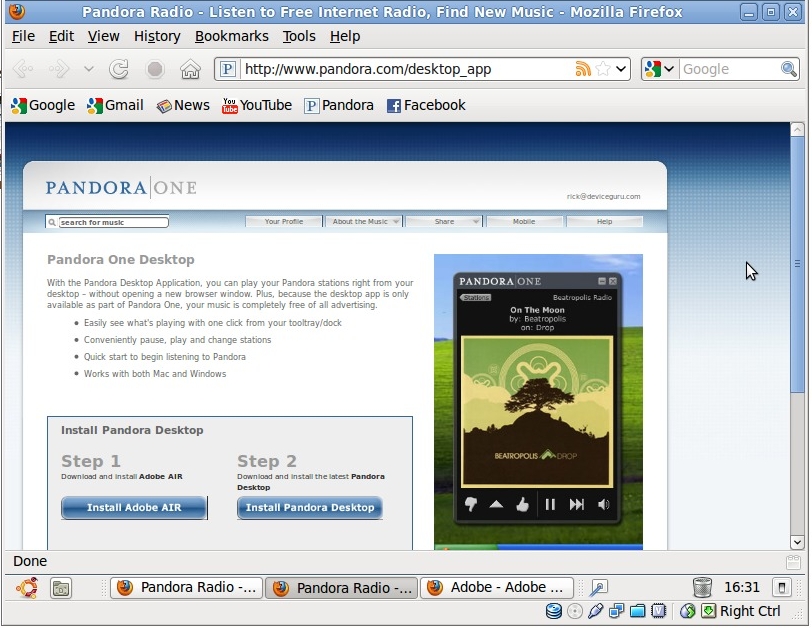812x628 pixels.
Task: Click the Pandora One logo
Action: [x=121, y=187]
